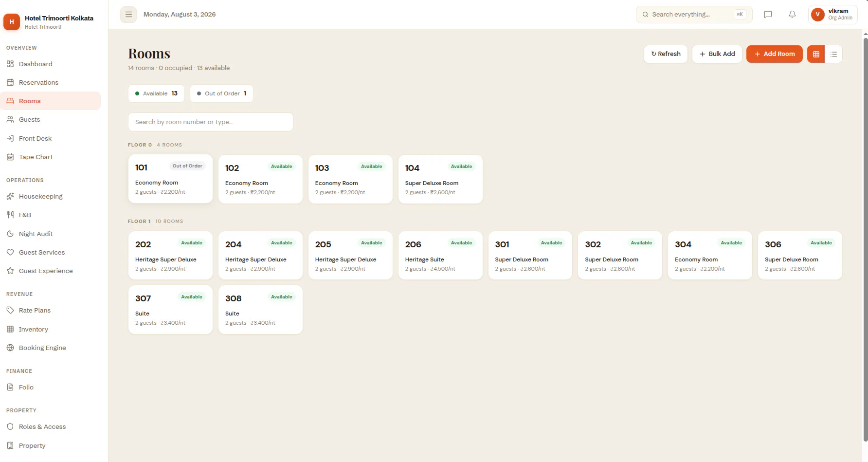
Task: Open room 104 Super Deluxe card
Action: point(440,179)
